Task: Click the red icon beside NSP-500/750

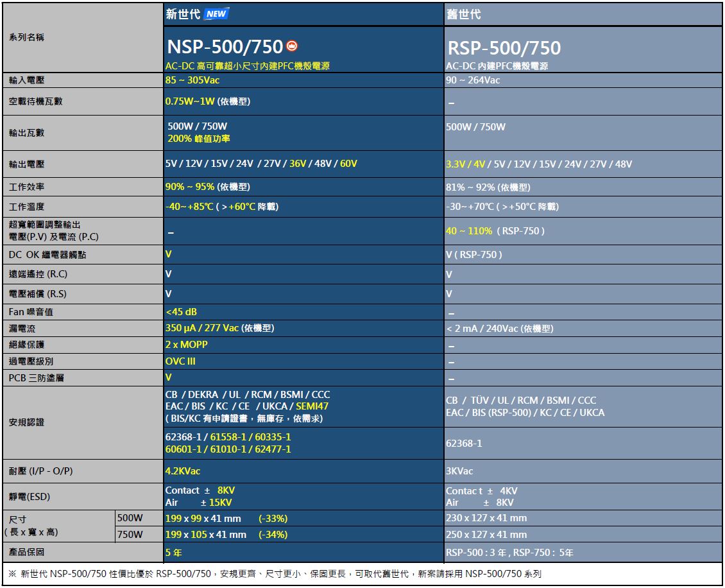Action: tap(292, 46)
